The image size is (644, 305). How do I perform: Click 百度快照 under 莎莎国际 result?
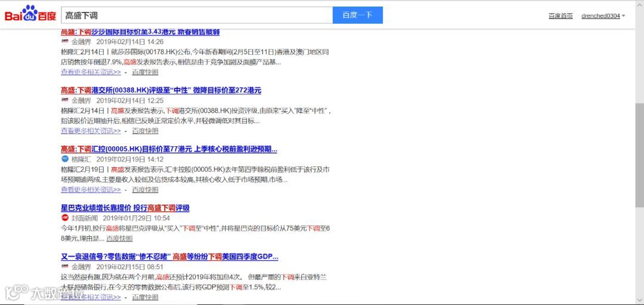(x=145, y=72)
